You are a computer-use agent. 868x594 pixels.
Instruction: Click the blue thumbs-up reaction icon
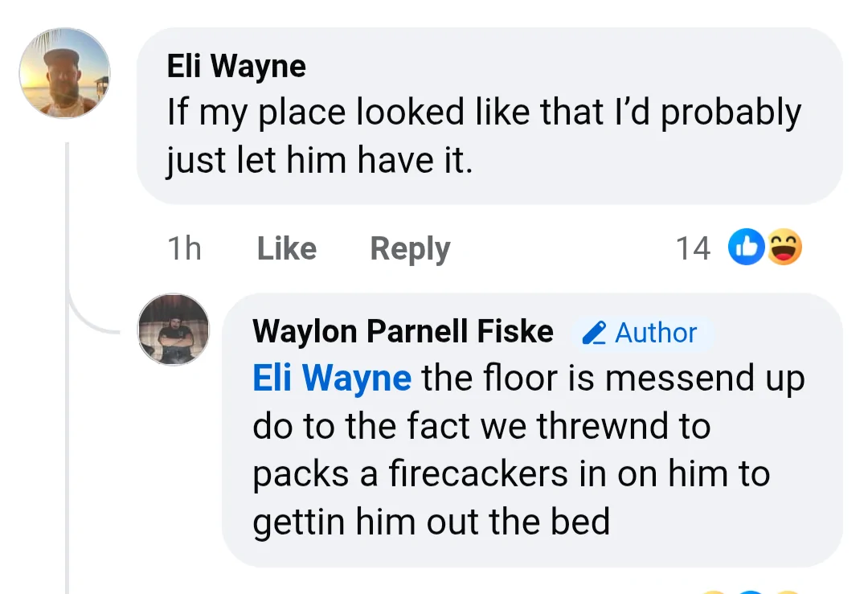tap(746, 247)
